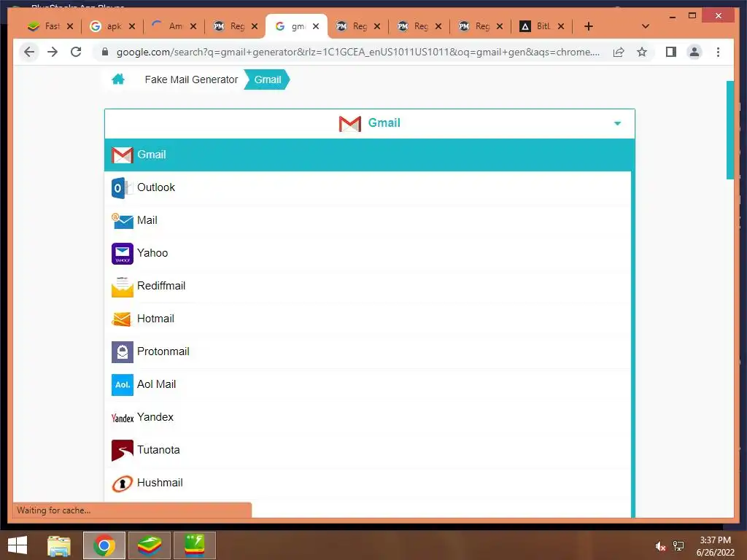Switch to the BitL tab
This screenshot has width=747, height=560.
pos(542,26)
